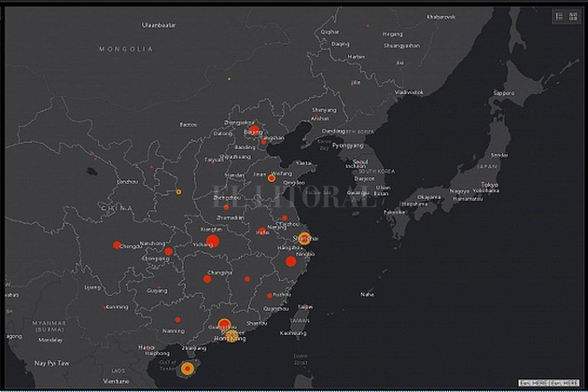Screen dimensions: 588x392
Task: Select the orange-ringed marker at Shanghai
Action: tap(304, 238)
